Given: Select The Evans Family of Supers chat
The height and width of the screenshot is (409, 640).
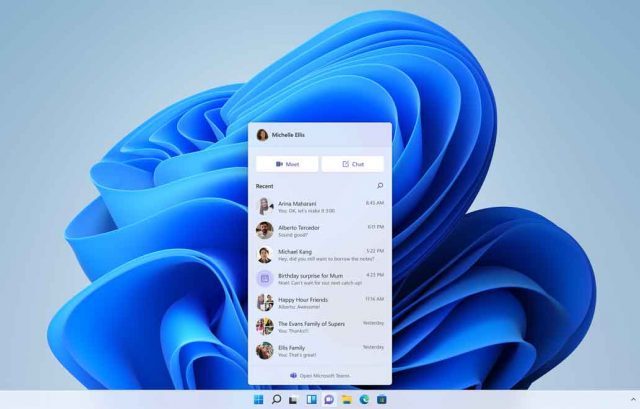Looking at the screenshot, I should click(x=320, y=326).
